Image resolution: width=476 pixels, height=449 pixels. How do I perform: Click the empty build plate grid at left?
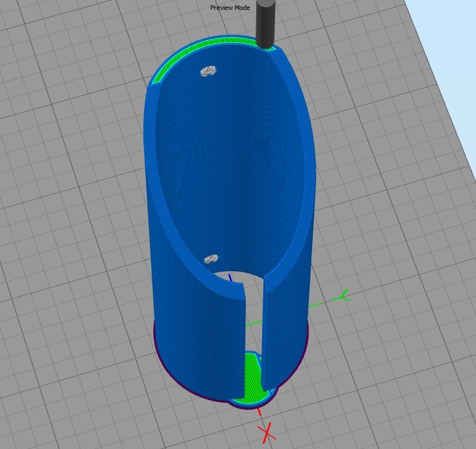click(x=68, y=204)
